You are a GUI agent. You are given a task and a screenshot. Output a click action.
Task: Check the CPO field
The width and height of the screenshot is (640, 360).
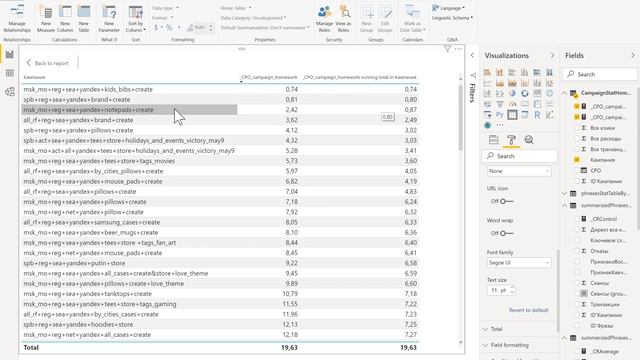tap(577, 170)
